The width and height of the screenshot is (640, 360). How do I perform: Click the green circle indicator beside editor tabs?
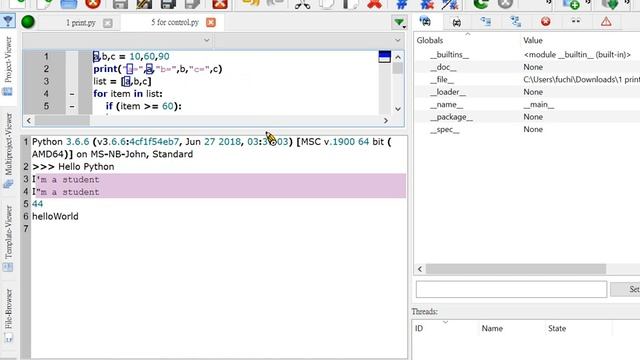click(x=28, y=22)
